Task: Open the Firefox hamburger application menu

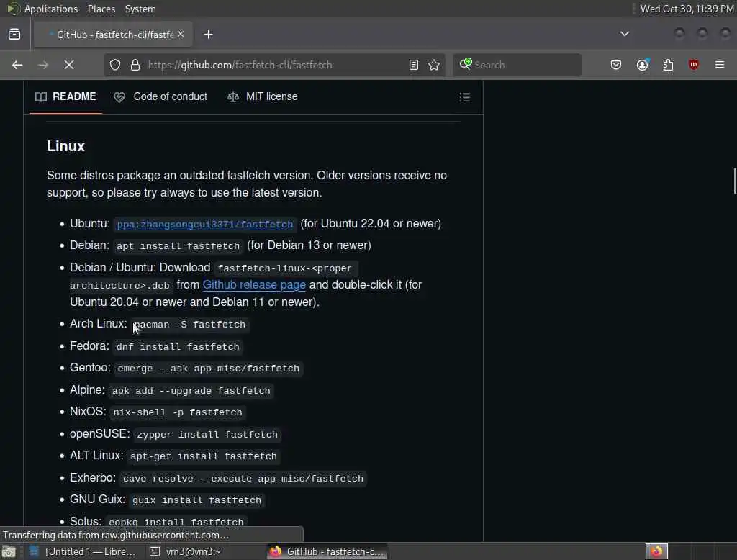Action: point(720,65)
